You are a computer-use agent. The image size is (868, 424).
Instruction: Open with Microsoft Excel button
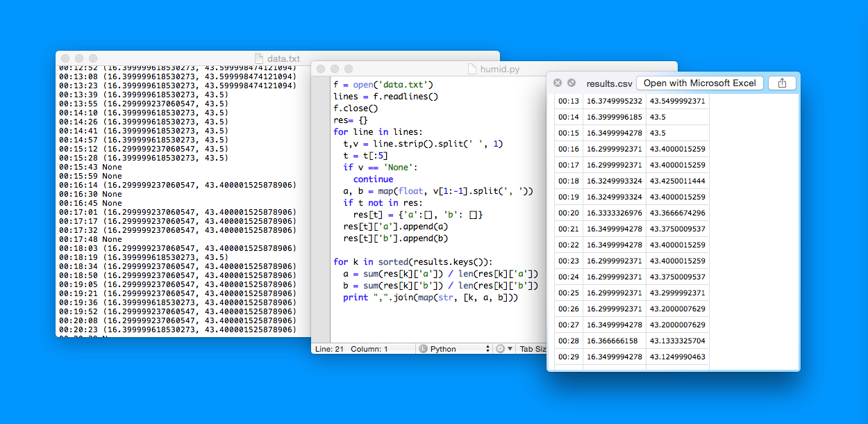pyautogui.click(x=700, y=83)
